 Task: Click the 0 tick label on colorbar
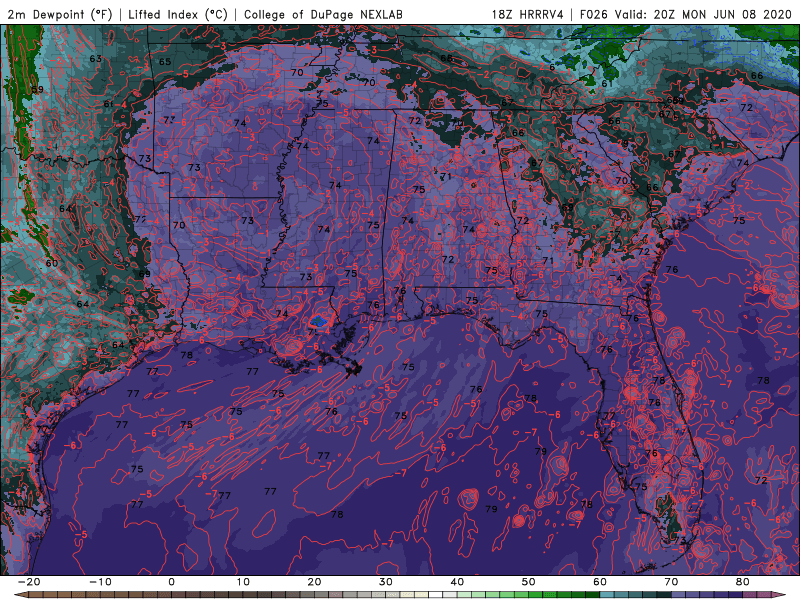click(171, 582)
